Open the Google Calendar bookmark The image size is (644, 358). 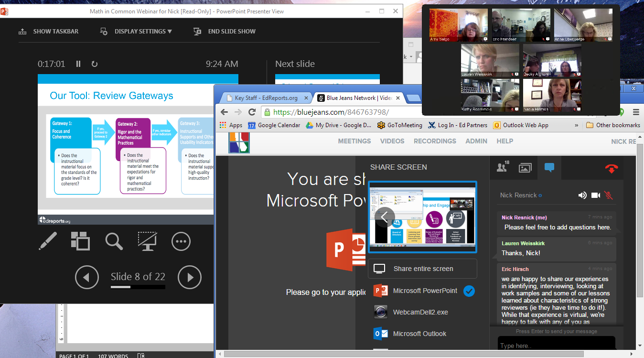[x=274, y=125]
